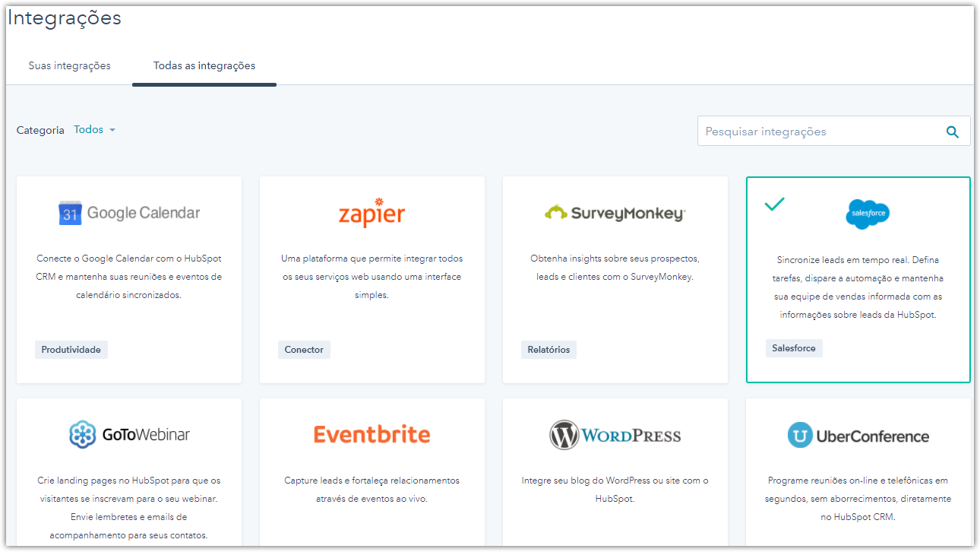
Task: Click the Google Calendar logo
Action: tap(129, 213)
